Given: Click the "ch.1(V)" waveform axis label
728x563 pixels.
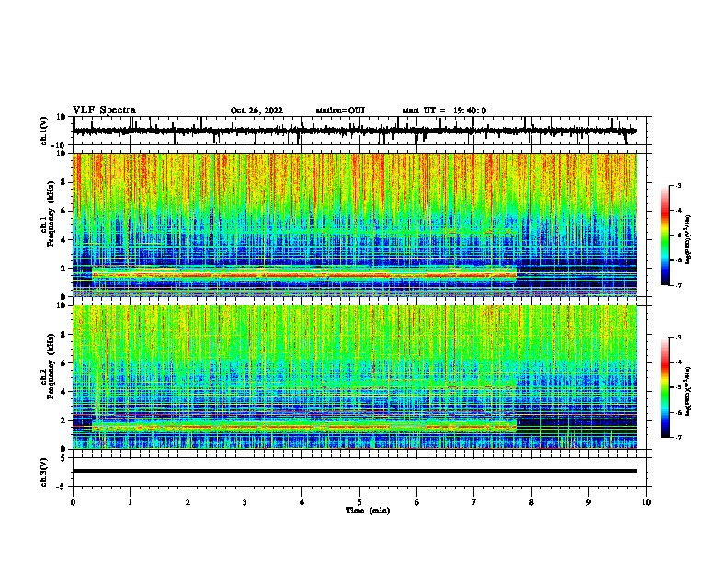Looking at the screenshot, I should (x=44, y=131).
